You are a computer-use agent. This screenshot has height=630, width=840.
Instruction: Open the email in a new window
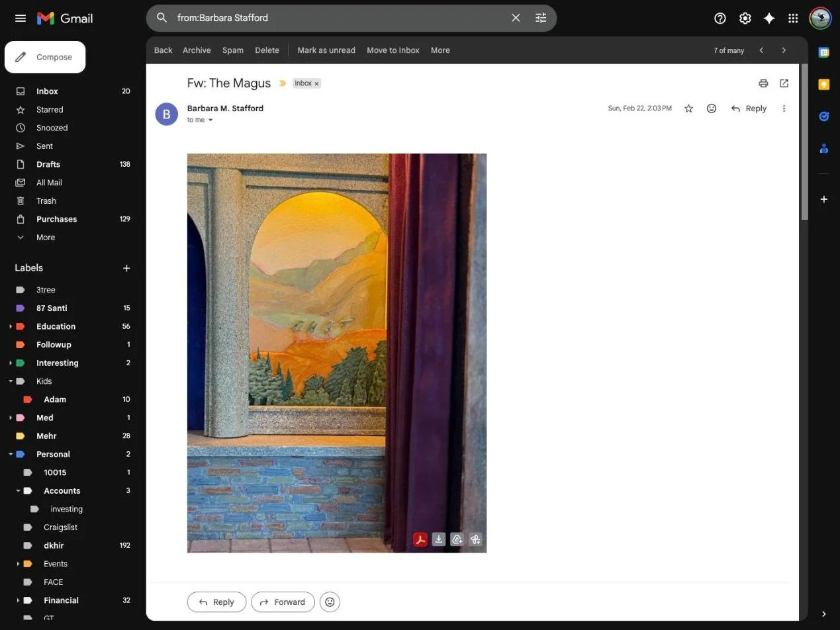coord(784,83)
